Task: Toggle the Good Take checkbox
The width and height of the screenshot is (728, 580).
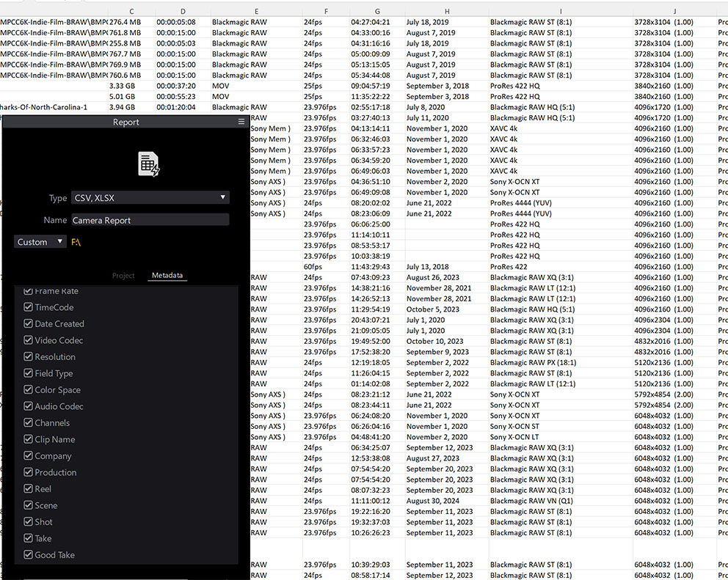Action: coord(28,555)
